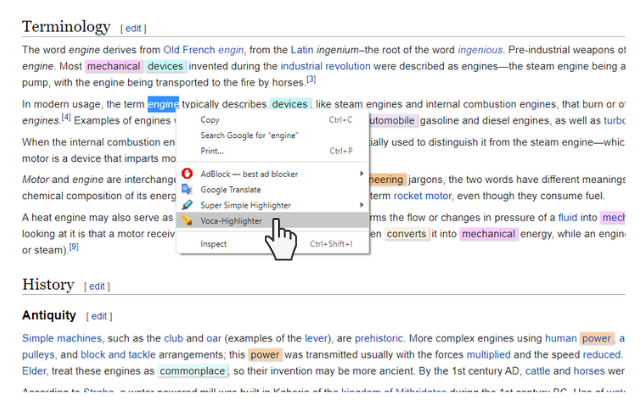
Task: Click highlighted mechanical before energy
Action: (489, 234)
